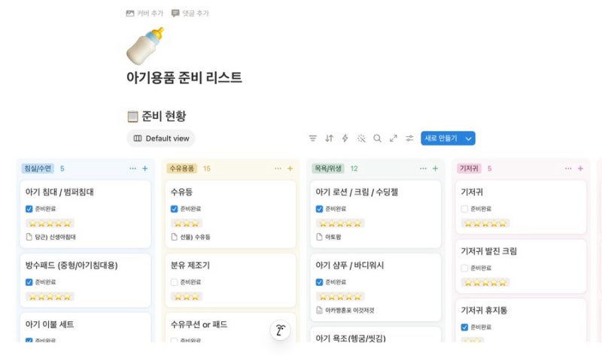The image size is (602, 364).
Task: Uncheck 준비완료 on 수유등 card
Action: [174, 209]
